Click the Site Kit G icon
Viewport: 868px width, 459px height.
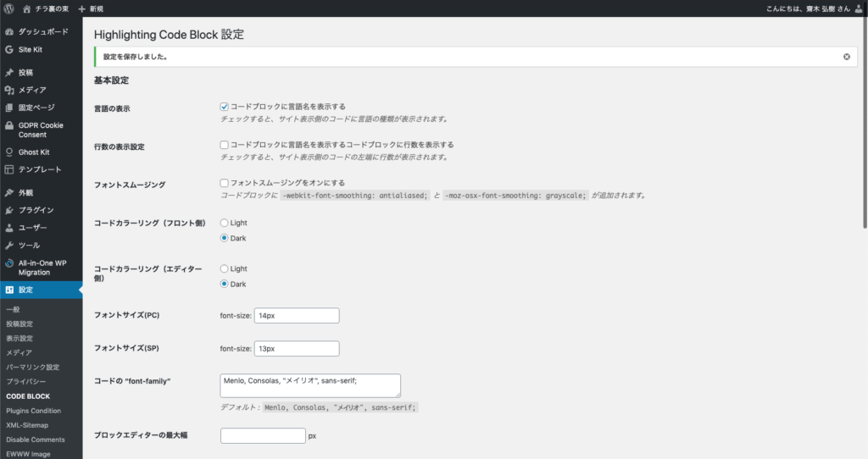click(x=9, y=50)
